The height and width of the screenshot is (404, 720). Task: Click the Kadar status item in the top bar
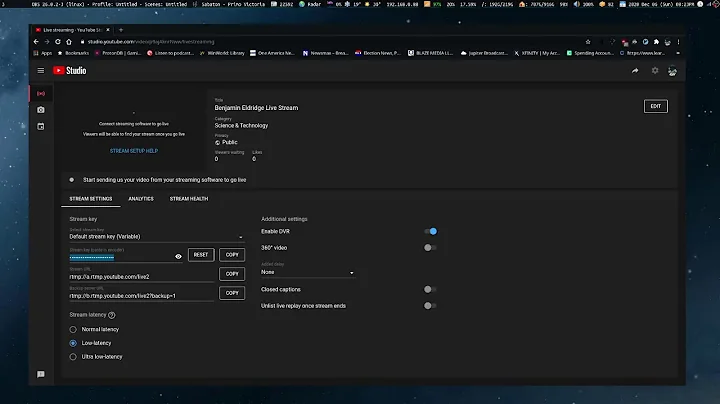[310, 4]
